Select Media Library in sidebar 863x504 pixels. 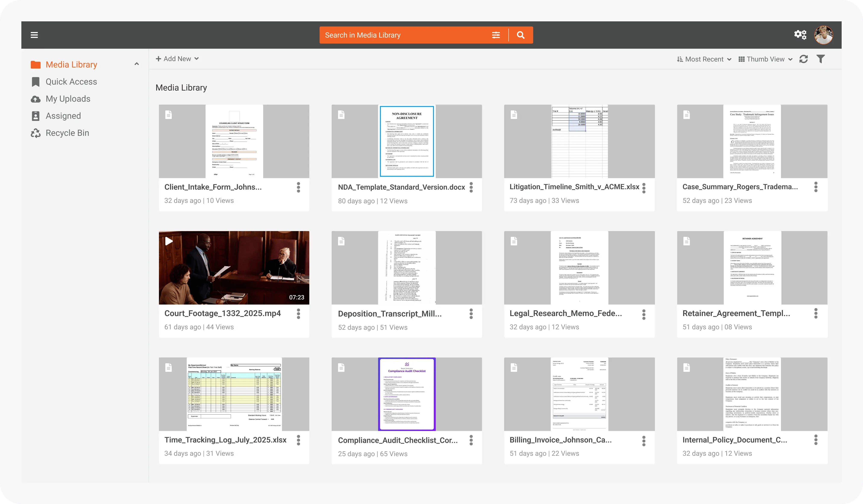click(x=71, y=65)
